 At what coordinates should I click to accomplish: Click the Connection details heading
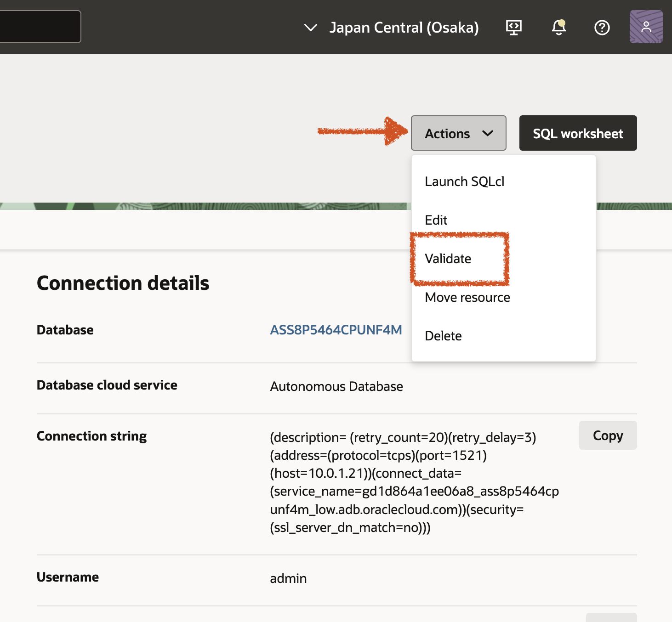tap(123, 283)
